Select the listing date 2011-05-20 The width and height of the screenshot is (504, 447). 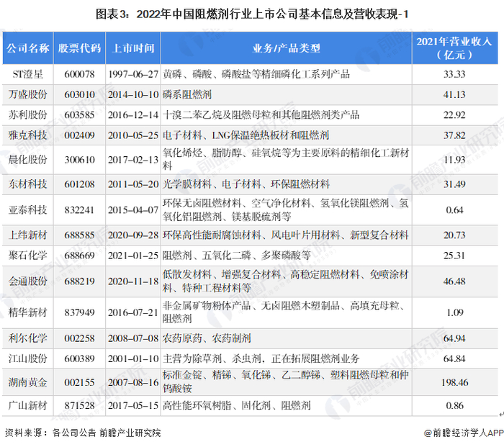coord(133,184)
